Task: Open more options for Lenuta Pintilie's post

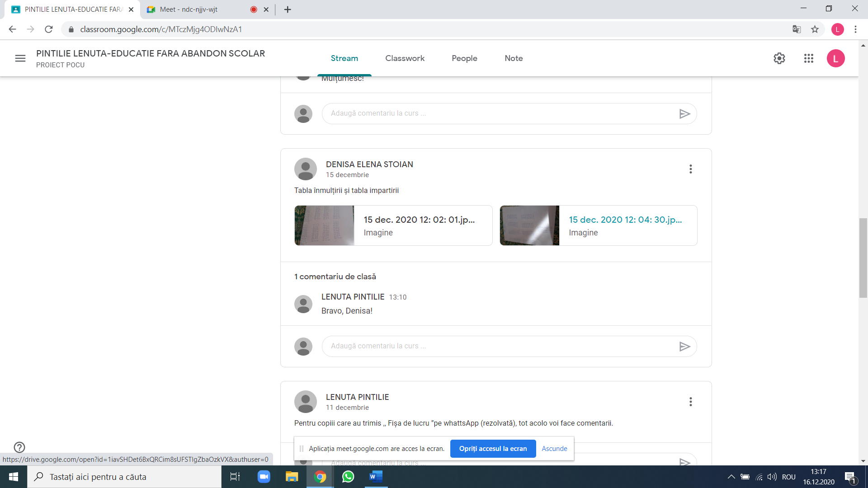Action: [690, 402]
